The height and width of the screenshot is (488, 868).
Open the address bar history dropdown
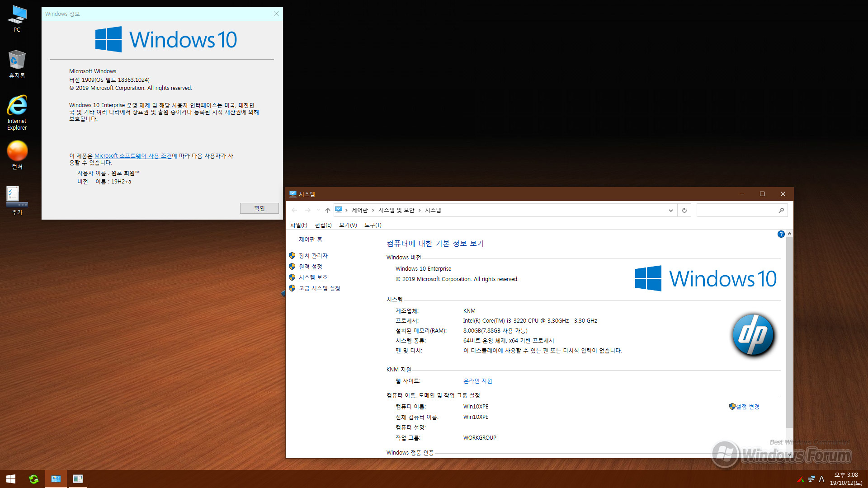coord(671,210)
